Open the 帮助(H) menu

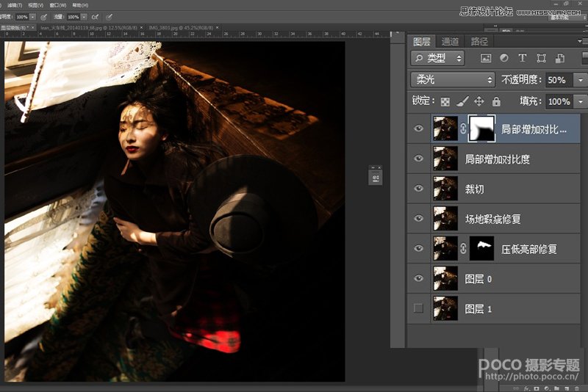80,5
